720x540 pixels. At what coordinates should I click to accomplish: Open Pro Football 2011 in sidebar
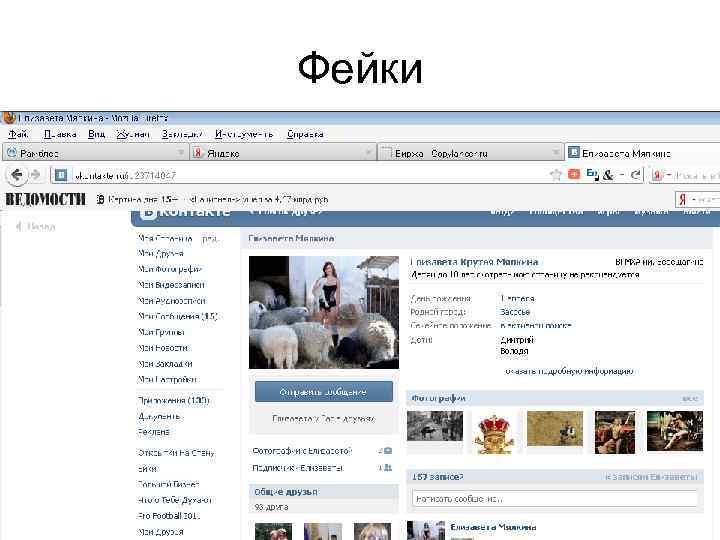[x=169, y=516]
